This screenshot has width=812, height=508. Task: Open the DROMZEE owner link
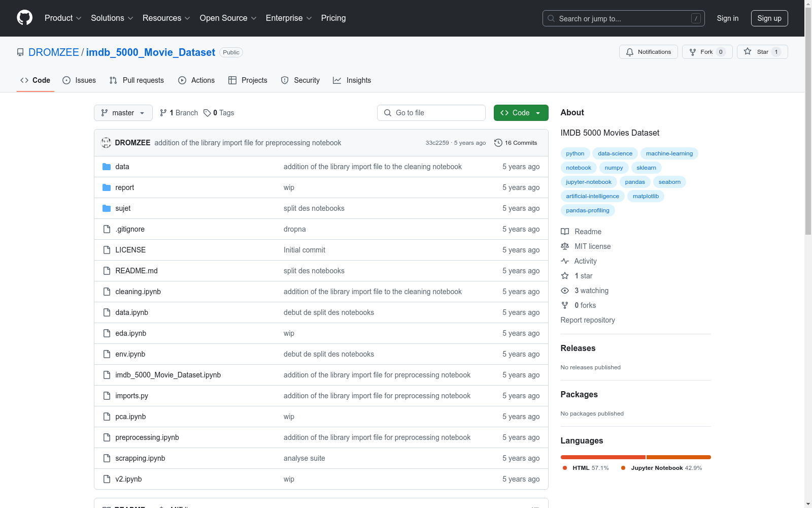(54, 52)
